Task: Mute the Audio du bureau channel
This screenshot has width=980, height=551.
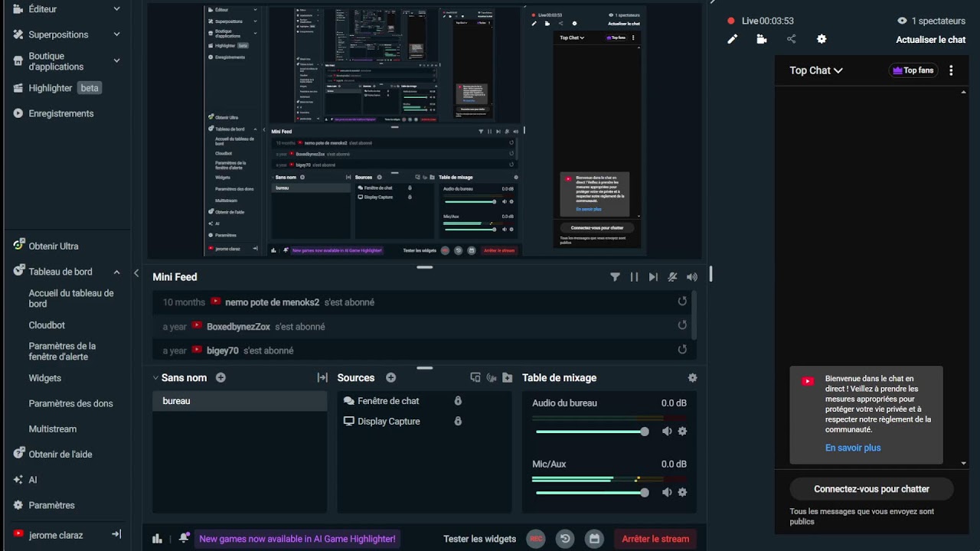Action: 667,432
